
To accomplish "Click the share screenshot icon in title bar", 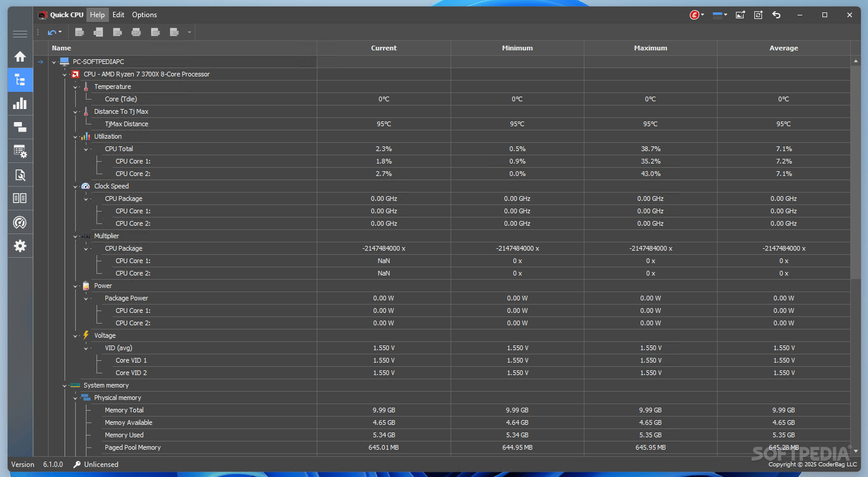I will point(740,15).
